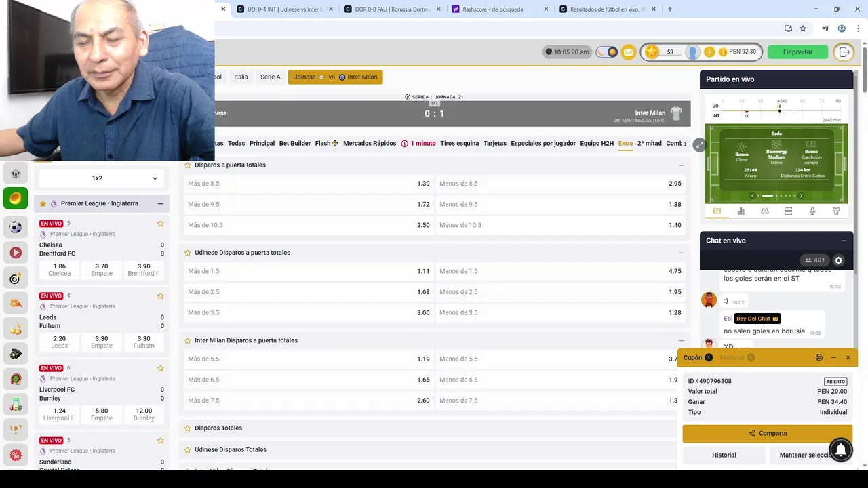This screenshot has width=868, height=488.
Task: Toggle the dark/light mode switch
Action: point(606,52)
